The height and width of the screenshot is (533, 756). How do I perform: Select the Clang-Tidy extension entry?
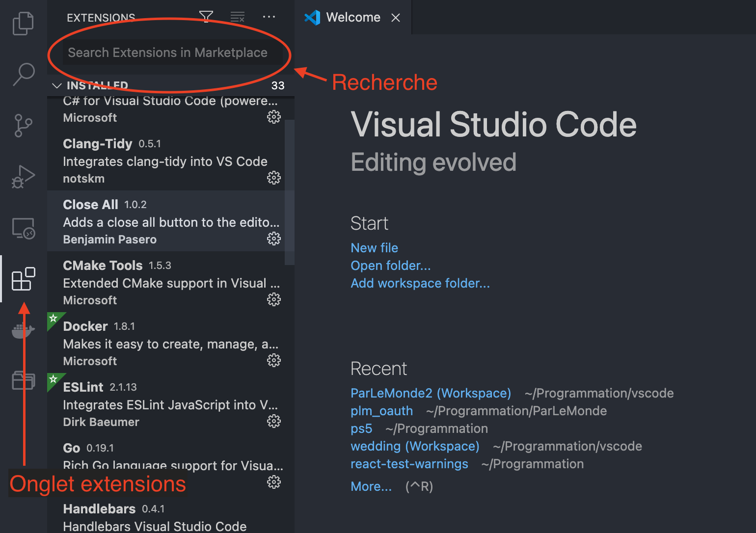tap(166, 160)
